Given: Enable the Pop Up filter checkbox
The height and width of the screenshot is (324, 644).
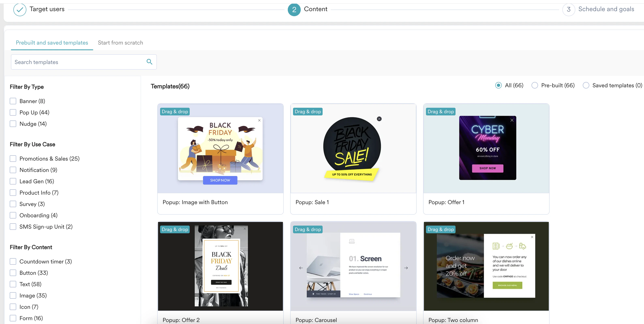Looking at the screenshot, I should pos(13,112).
